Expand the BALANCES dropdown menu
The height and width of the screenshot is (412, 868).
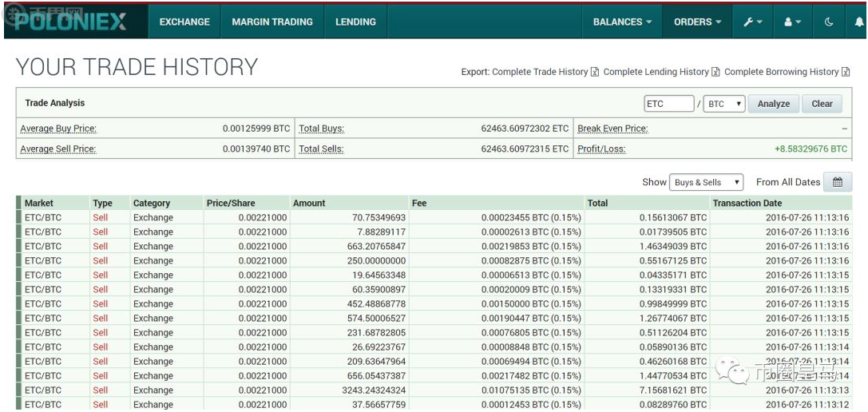622,22
